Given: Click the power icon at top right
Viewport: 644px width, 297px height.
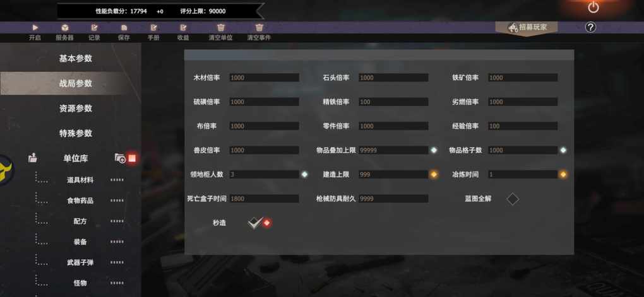Looking at the screenshot, I should (x=593, y=8).
